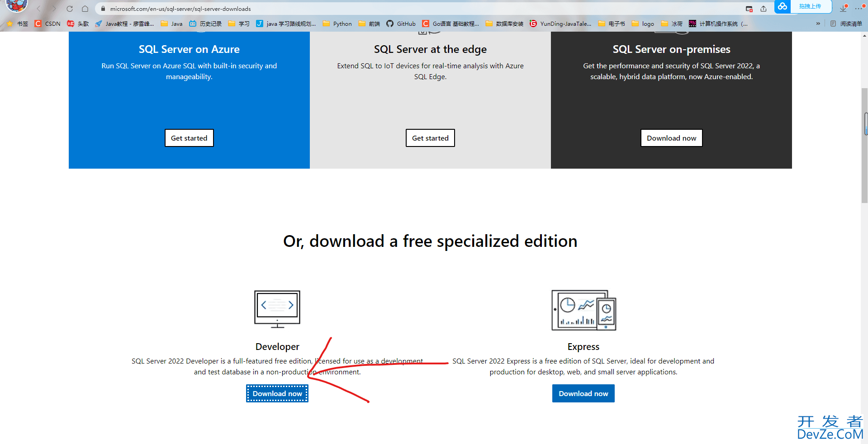Click Download now under SQL Server on-premises

pos(671,138)
